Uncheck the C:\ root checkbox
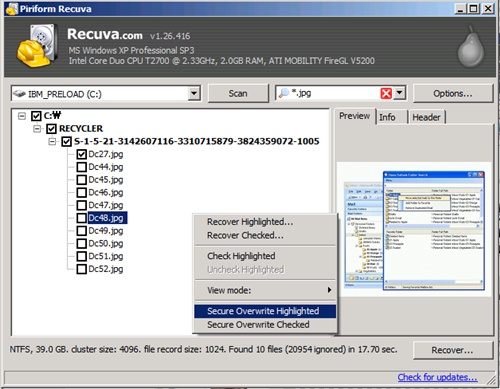500x389 pixels. click(36, 116)
